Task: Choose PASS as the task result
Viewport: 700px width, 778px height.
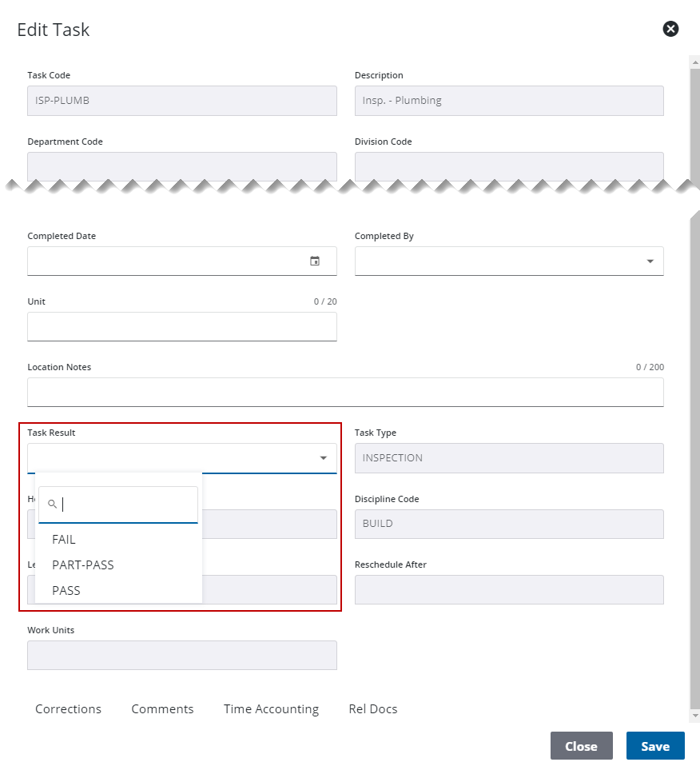Action: [66, 591]
